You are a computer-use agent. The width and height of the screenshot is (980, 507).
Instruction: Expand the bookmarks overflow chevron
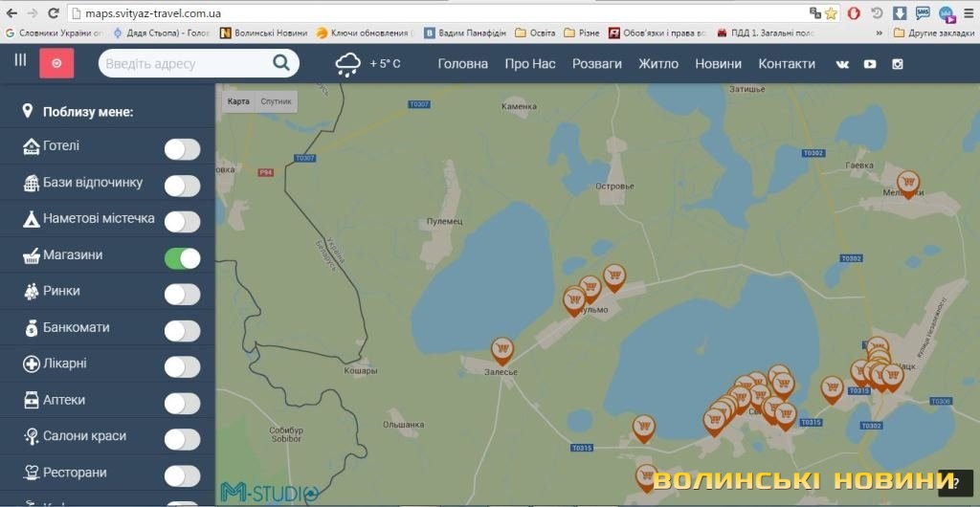click(880, 33)
